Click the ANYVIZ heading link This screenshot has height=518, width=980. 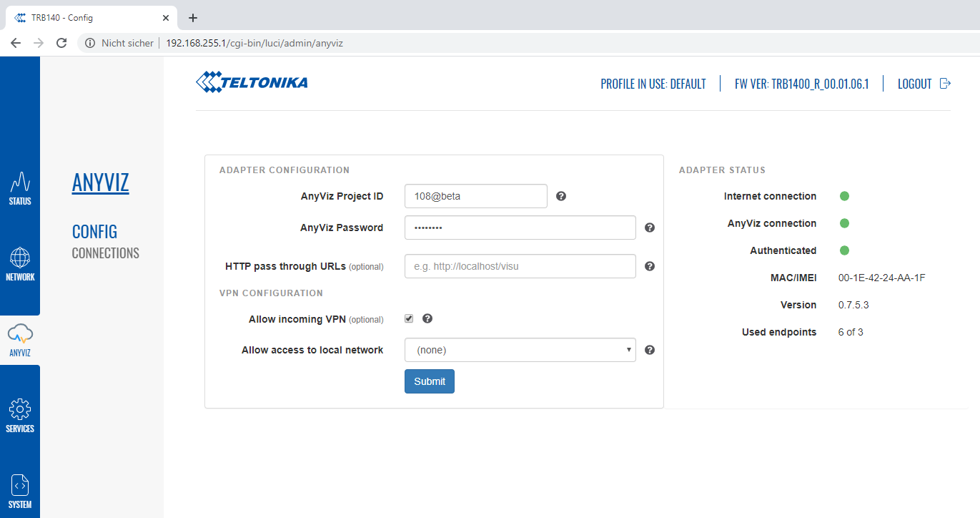101,182
